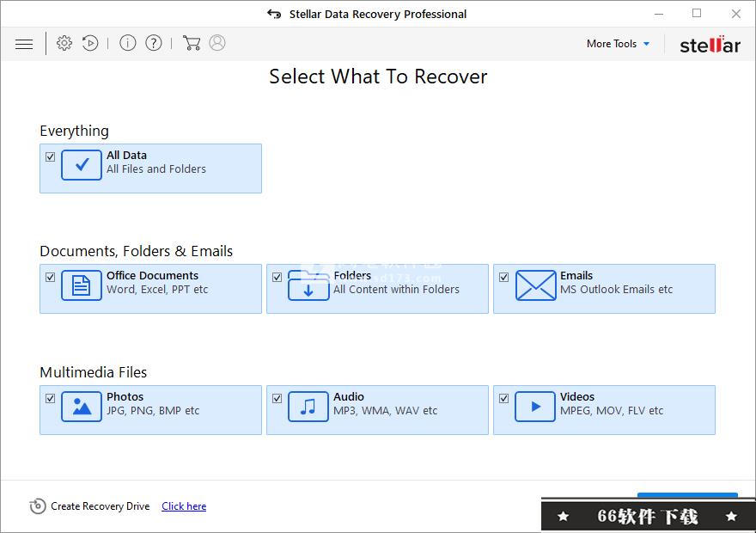The image size is (756, 533).
Task: Click the shopping cart buy icon
Action: pyautogui.click(x=192, y=43)
